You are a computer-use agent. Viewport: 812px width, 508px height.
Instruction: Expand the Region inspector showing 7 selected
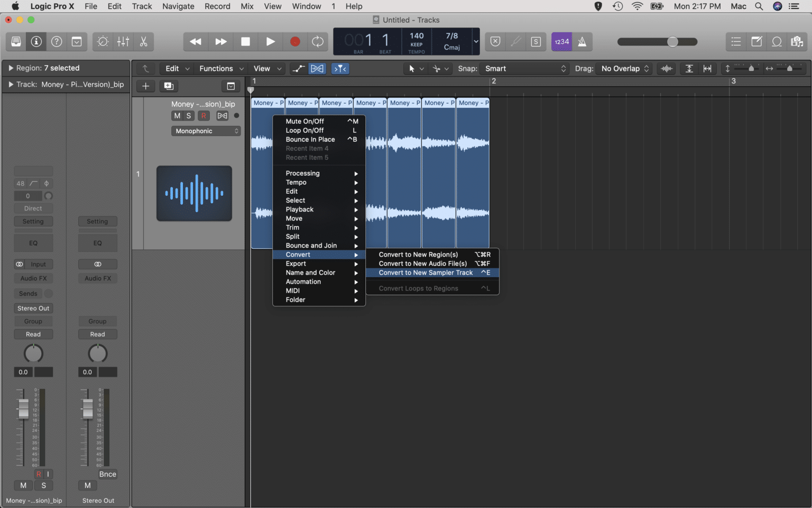[x=11, y=68]
